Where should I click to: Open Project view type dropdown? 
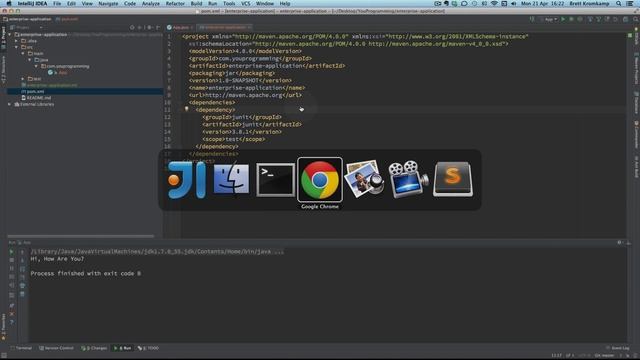click(27, 27)
